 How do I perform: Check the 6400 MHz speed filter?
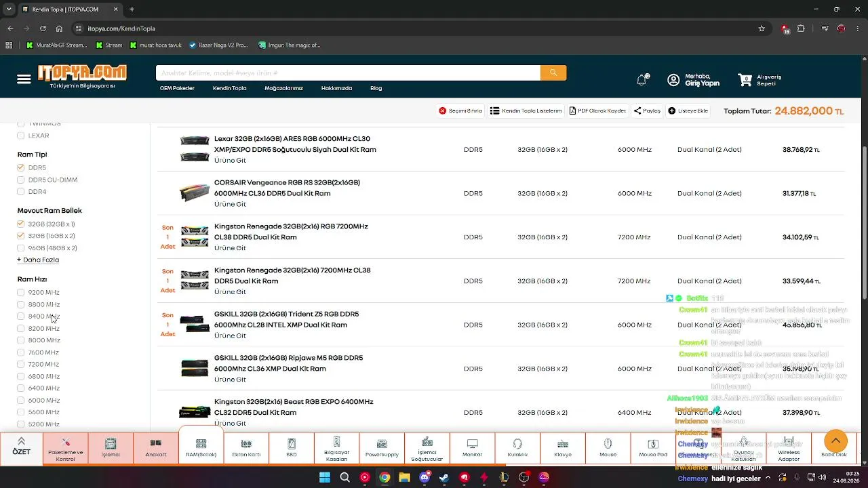pyautogui.click(x=21, y=388)
